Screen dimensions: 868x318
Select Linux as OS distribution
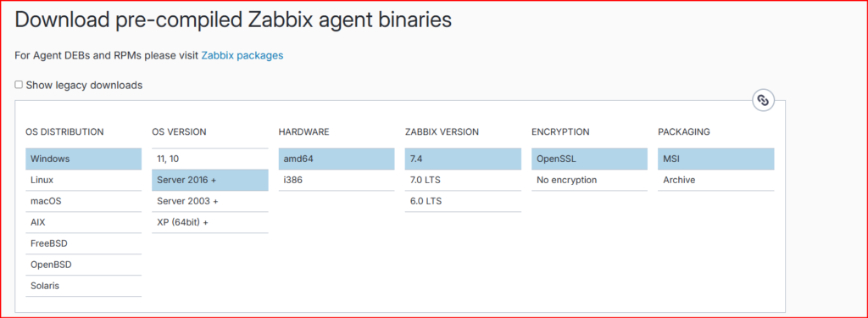pyautogui.click(x=84, y=180)
